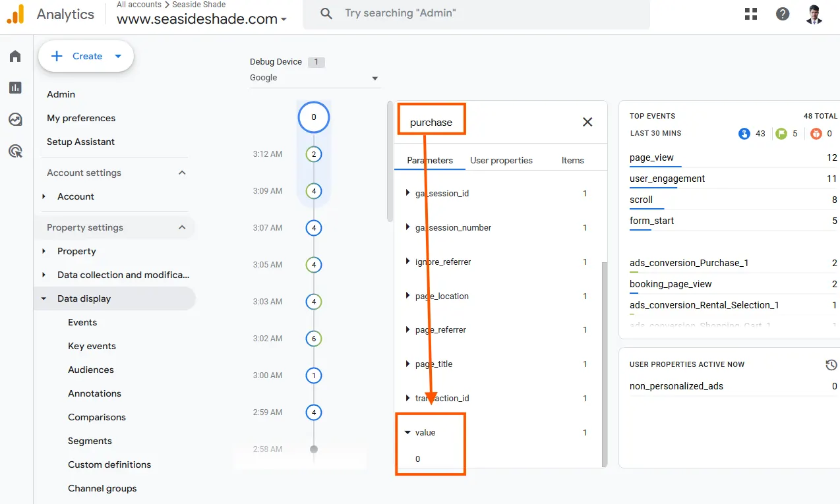This screenshot has width=840, height=504.
Task: Click the Google Analytics logo
Action: click(15, 14)
